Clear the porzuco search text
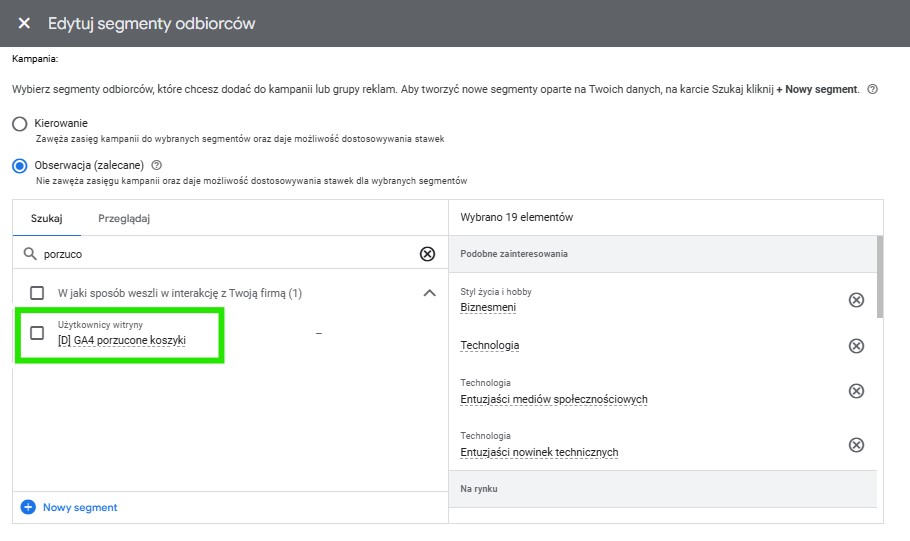910x541 pixels. point(427,254)
